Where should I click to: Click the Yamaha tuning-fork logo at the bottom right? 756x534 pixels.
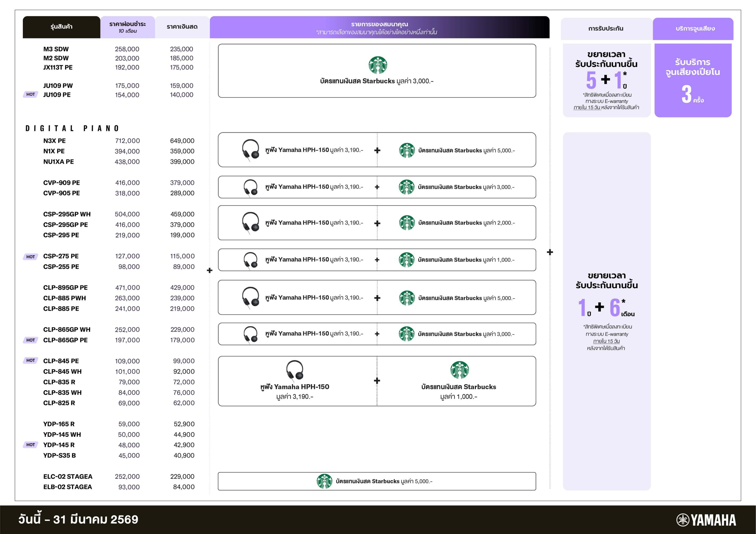click(x=682, y=520)
